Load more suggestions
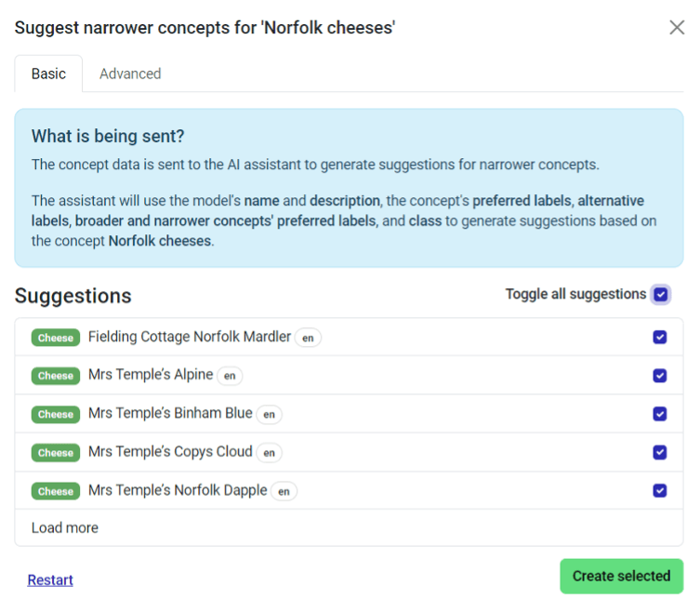 pyautogui.click(x=65, y=527)
